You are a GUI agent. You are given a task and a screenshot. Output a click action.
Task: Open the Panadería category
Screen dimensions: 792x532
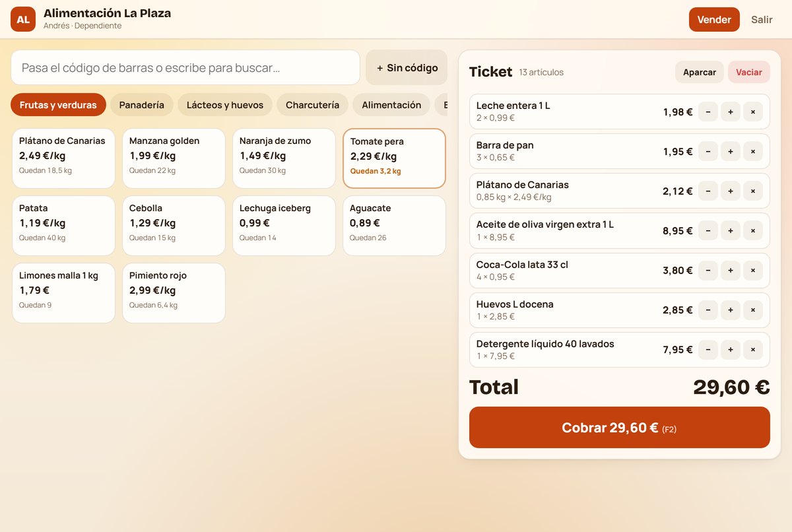pos(142,105)
